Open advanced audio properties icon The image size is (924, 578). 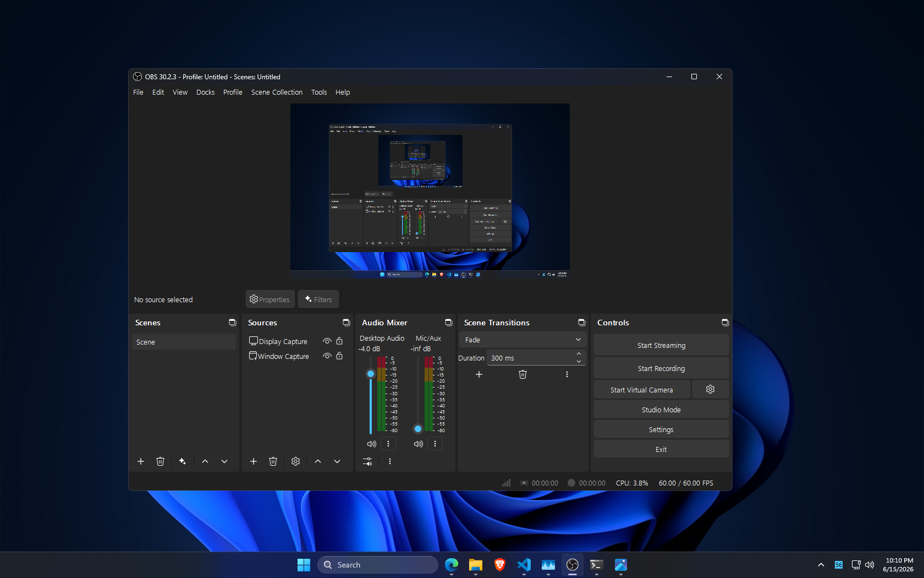[367, 461]
